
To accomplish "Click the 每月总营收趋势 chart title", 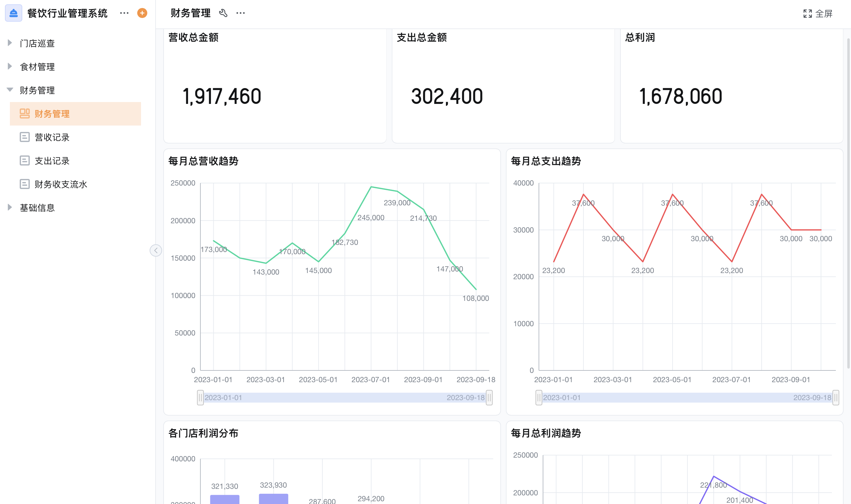I will pos(203,161).
